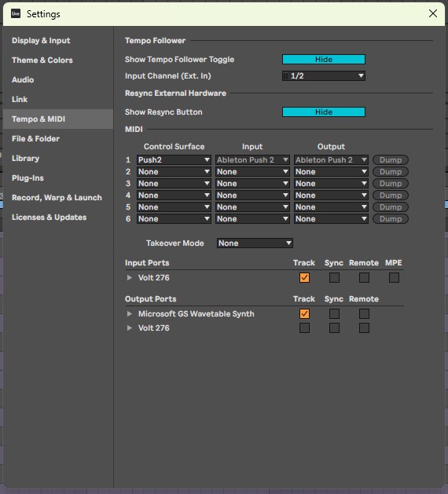Viewport: 448px width, 494px height.
Task: Open Input dropdown for row 3
Action: (252, 184)
